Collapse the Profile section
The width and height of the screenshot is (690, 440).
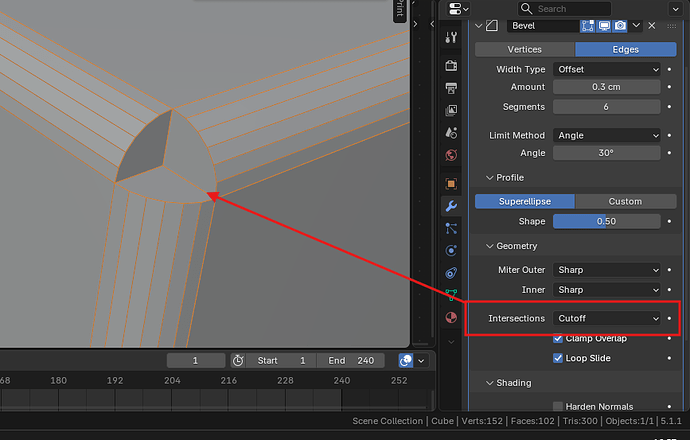pos(489,178)
